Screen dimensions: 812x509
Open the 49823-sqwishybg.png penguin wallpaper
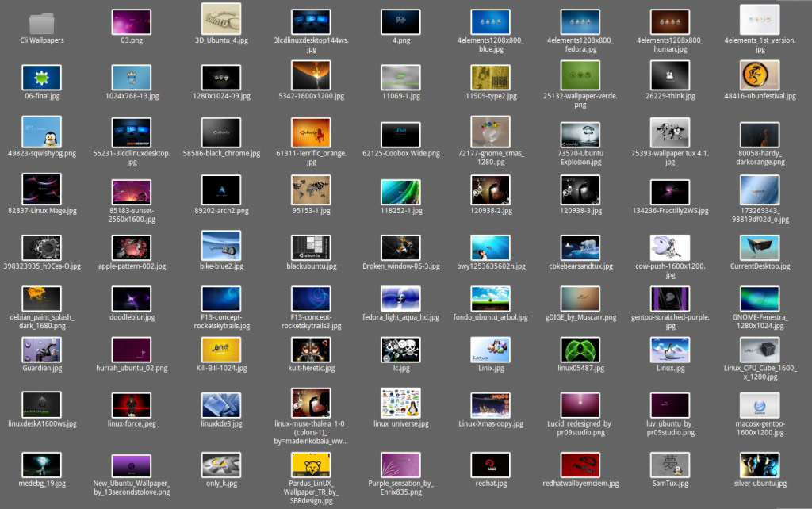(x=40, y=132)
